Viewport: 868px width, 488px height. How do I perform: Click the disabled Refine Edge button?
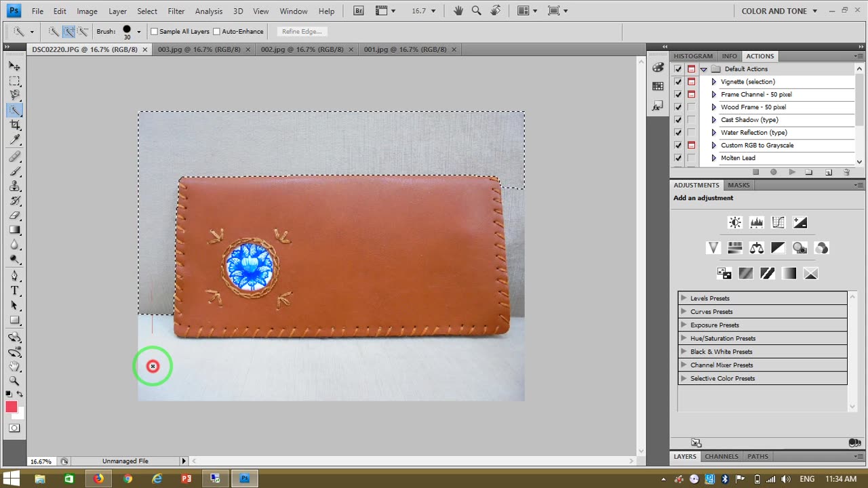tap(302, 31)
